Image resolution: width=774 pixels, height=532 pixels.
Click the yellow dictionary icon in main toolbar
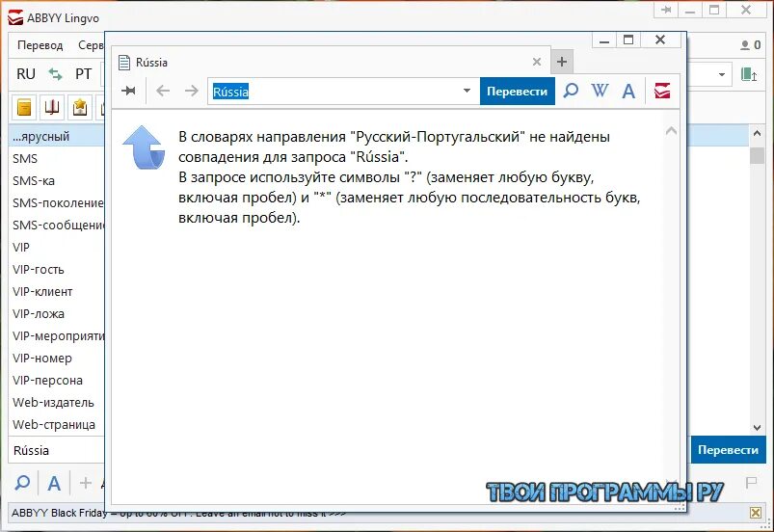coord(24,107)
